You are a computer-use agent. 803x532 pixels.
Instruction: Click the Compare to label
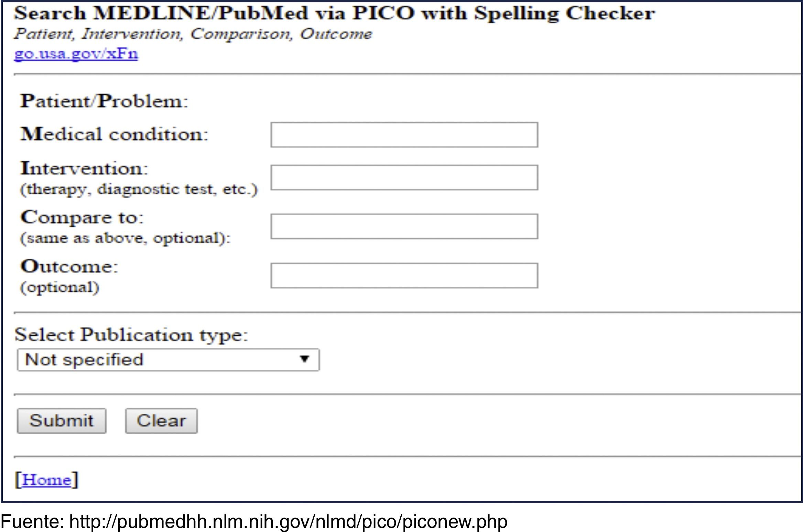pos(82,217)
